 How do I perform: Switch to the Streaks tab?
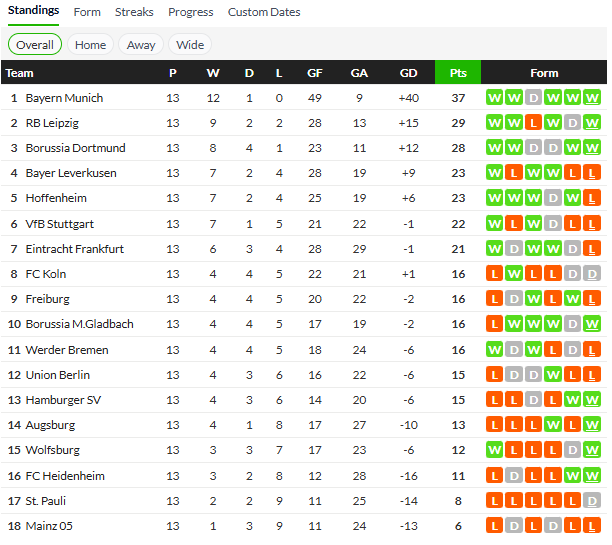click(x=134, y=12)
